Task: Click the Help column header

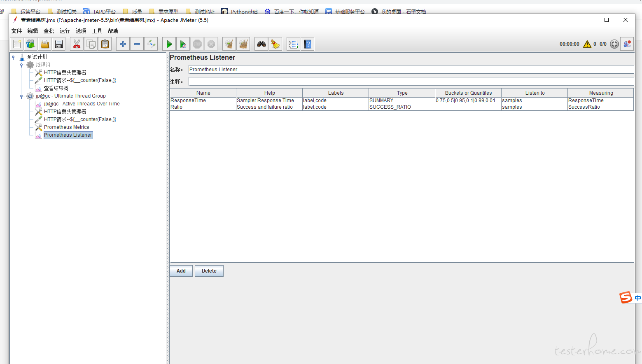Action: point(269,93)
